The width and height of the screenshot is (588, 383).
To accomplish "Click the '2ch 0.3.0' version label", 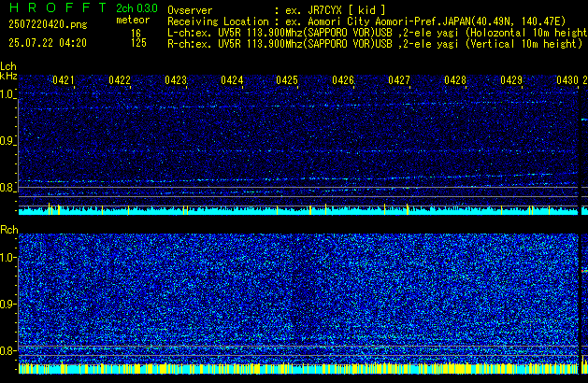I will (x=136, y=8).
